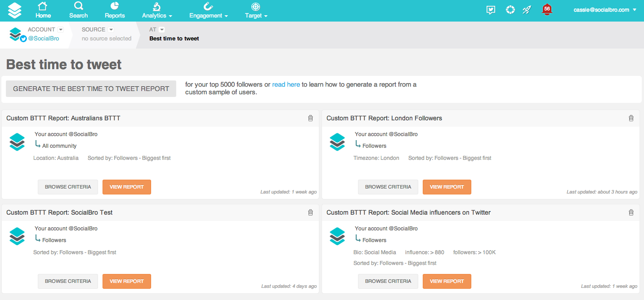Click SocialBro logo in SocialBro Test card
Viewport: 644px width, 300px height.
[x=17, y=236]
